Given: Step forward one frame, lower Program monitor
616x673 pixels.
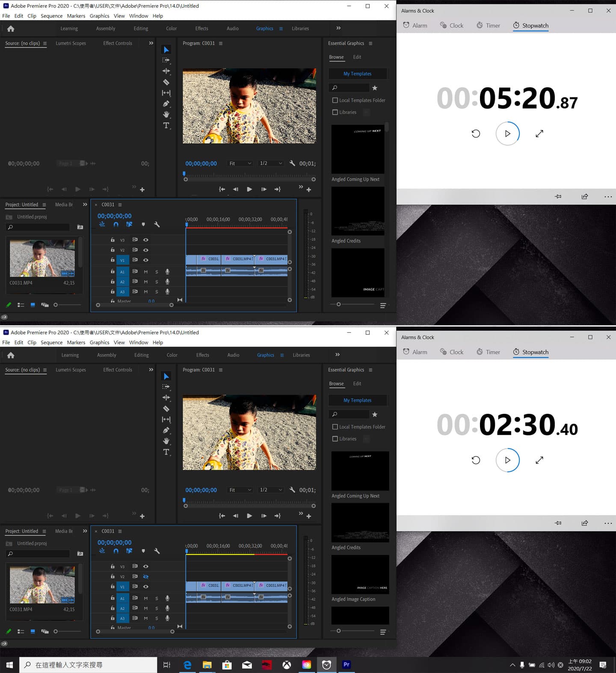Looking at the screenshot, I should pos(264,516).
